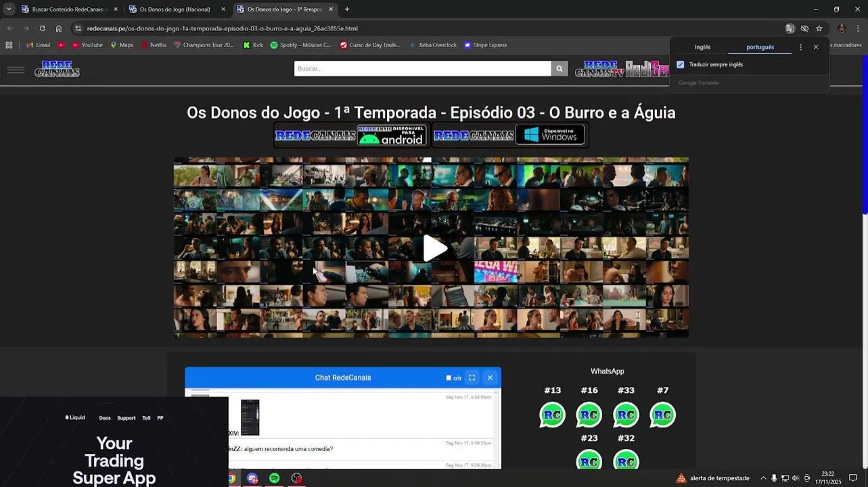Open the Beba Overclock bookmark
The image size is (868, 487).
433,45
